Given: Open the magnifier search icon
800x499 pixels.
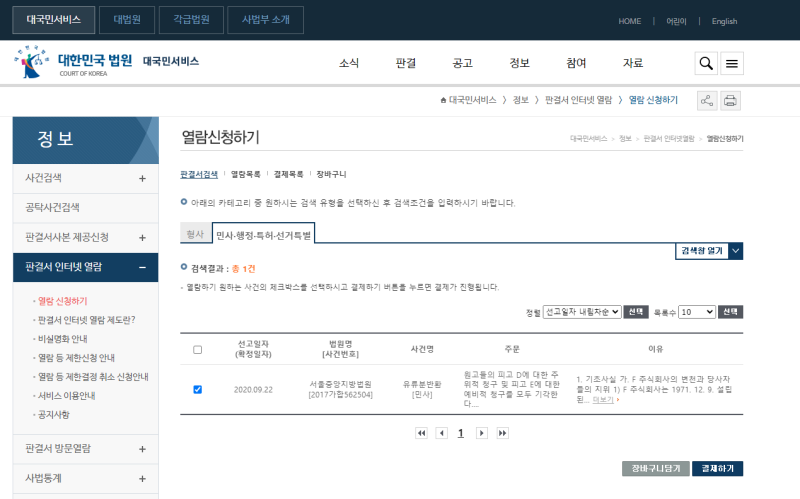Looking at the screenshot, I should click(706, 63).
